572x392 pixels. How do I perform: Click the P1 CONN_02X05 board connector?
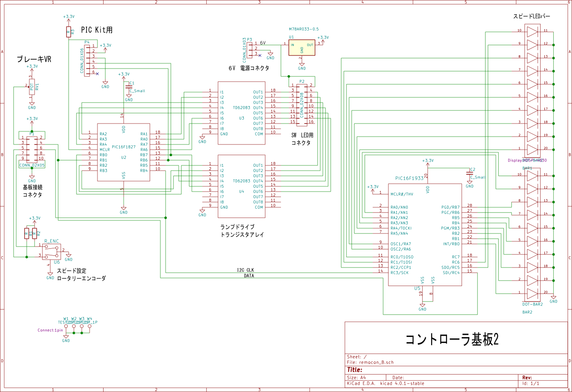(x=32, y=150)
